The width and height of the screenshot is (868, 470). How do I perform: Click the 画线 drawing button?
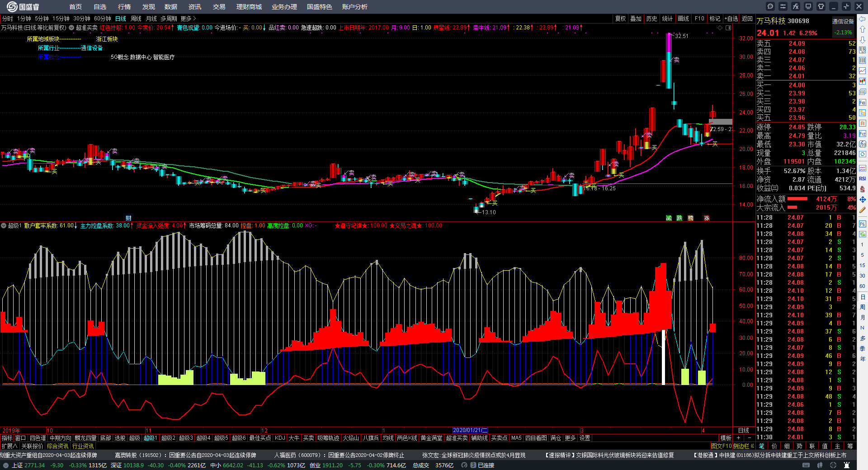683,19
